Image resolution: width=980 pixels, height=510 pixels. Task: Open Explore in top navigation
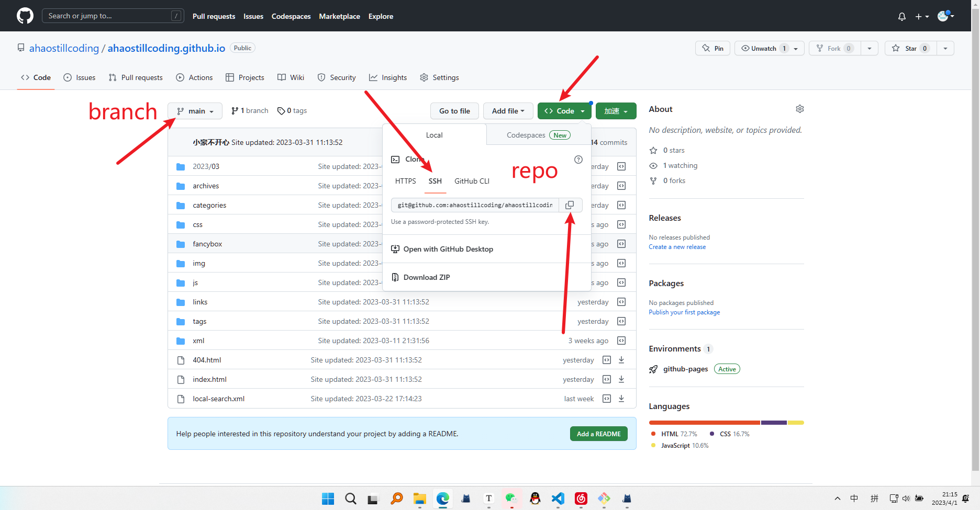[381, 16]
